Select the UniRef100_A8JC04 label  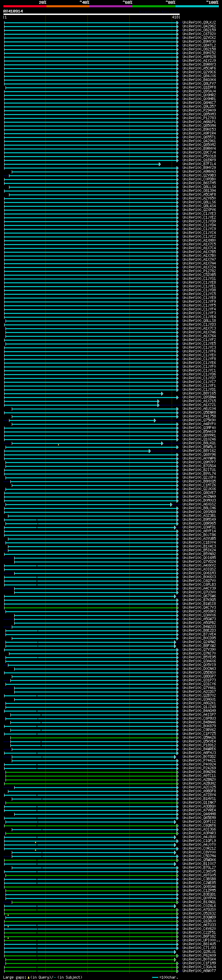pyautogui.click(x=199, y=408)
